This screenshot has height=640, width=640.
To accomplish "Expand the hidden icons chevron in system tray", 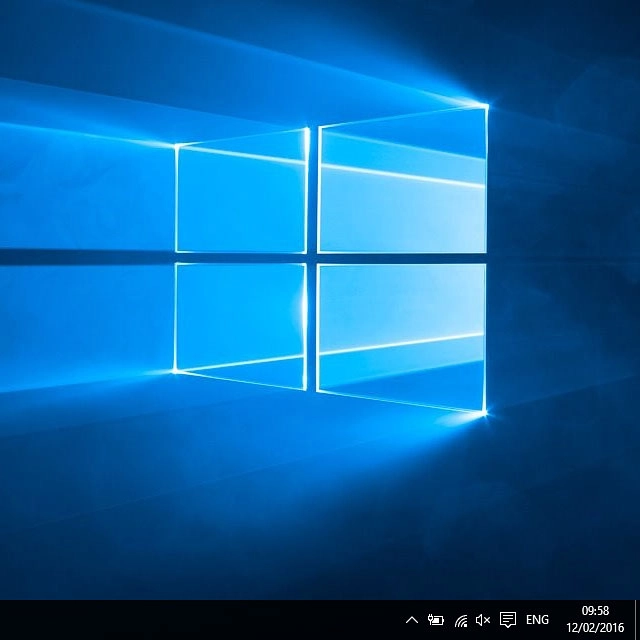I will coord(411,620).
